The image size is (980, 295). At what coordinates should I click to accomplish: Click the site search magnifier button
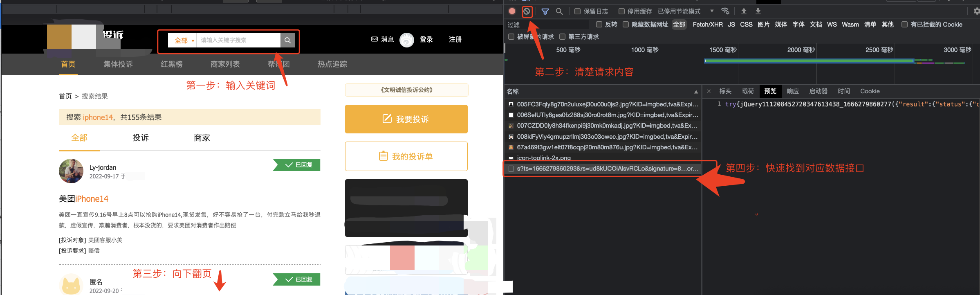pyautogui.click(x=287, y=40)
